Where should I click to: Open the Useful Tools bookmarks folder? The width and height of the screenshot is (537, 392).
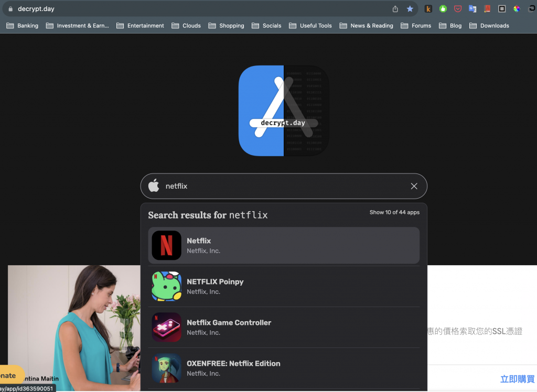coord(310,26)
